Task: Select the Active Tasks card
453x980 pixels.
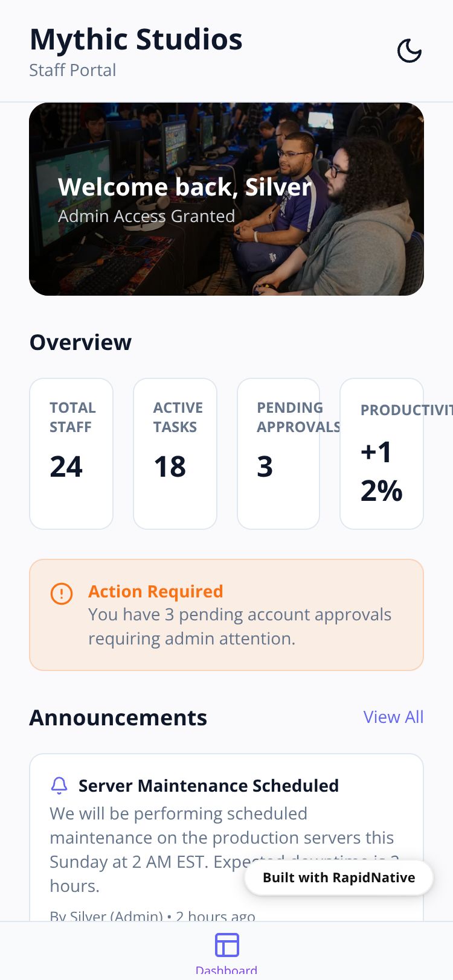Action: [x=175, y=454]
